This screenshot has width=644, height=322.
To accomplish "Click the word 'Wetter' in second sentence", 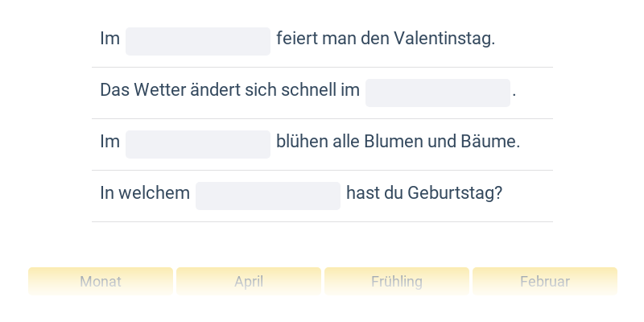I will click(156, 90).
